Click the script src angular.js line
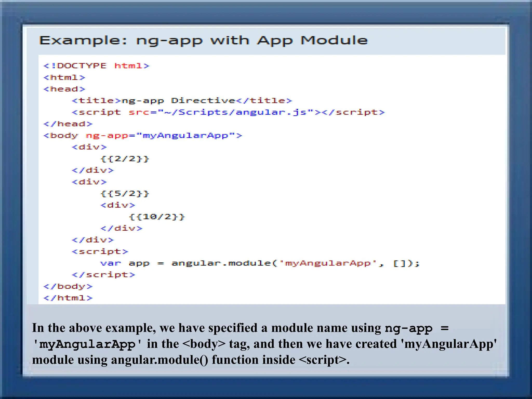The height and width of the screenshot is (399, 532). (x=228, y=112)
